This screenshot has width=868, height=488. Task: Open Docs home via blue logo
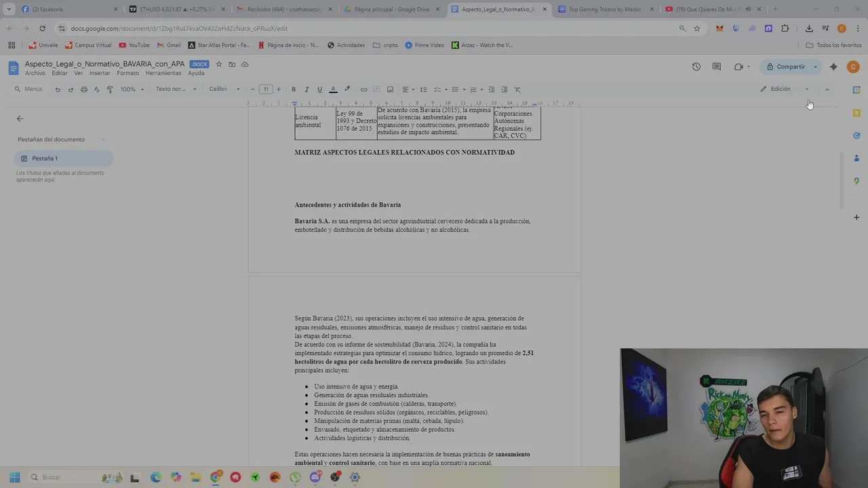click(14, 68)
